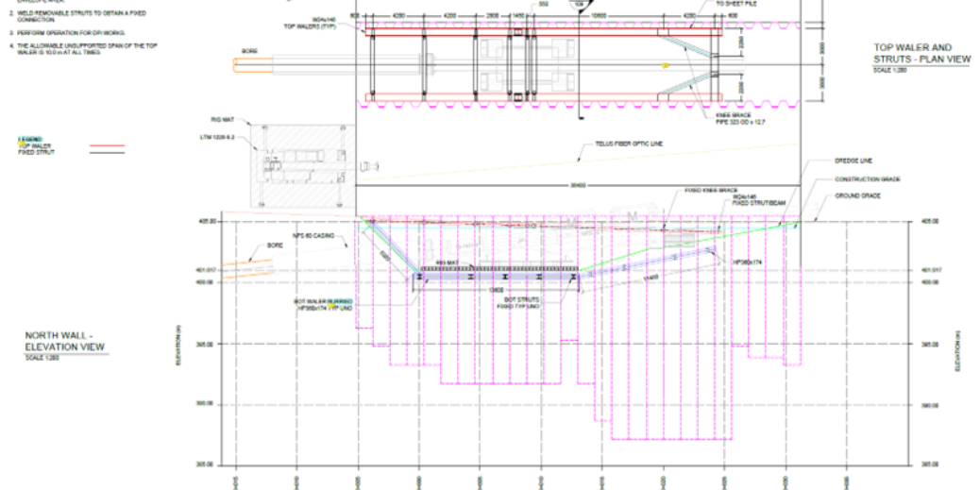Click the red sample line in the legend
Image resolution: width=980 pixels, height=490 pixels.
107,146
